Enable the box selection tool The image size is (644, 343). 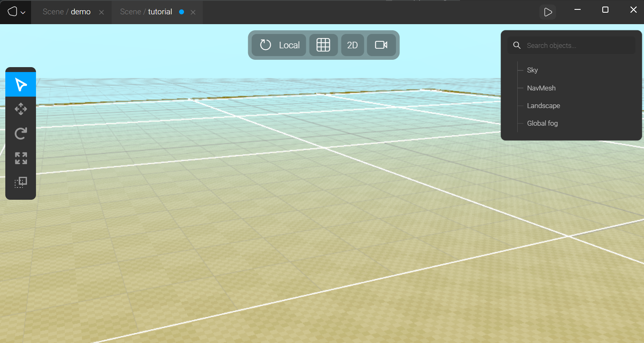coord(21,182)
